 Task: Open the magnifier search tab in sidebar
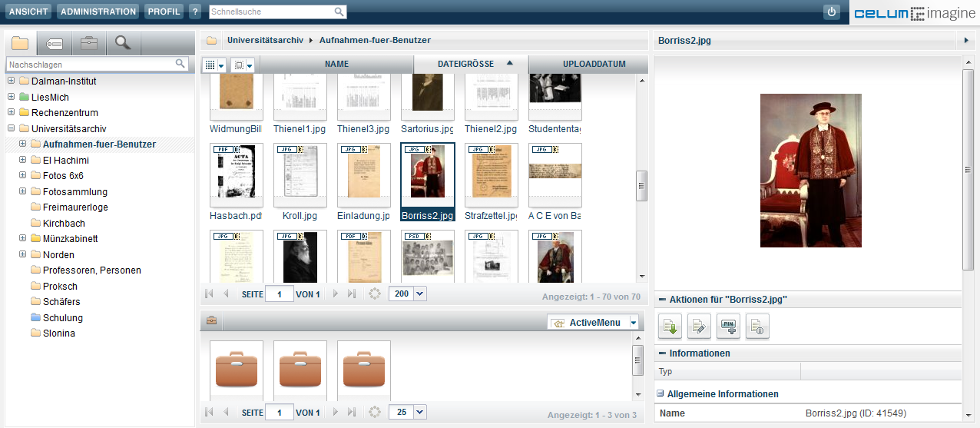tap(123, 43)
